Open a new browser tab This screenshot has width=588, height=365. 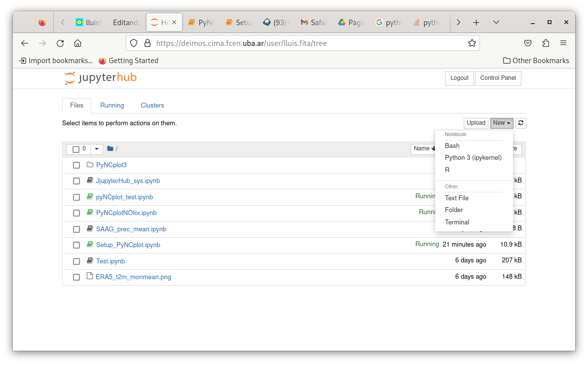(x=476, y=23)
